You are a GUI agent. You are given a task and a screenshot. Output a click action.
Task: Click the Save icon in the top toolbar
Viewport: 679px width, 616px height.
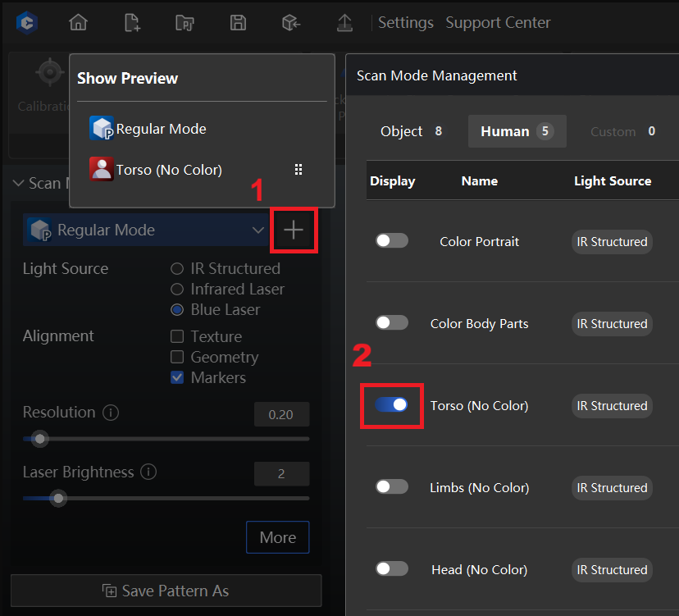(x=238, y=22)
